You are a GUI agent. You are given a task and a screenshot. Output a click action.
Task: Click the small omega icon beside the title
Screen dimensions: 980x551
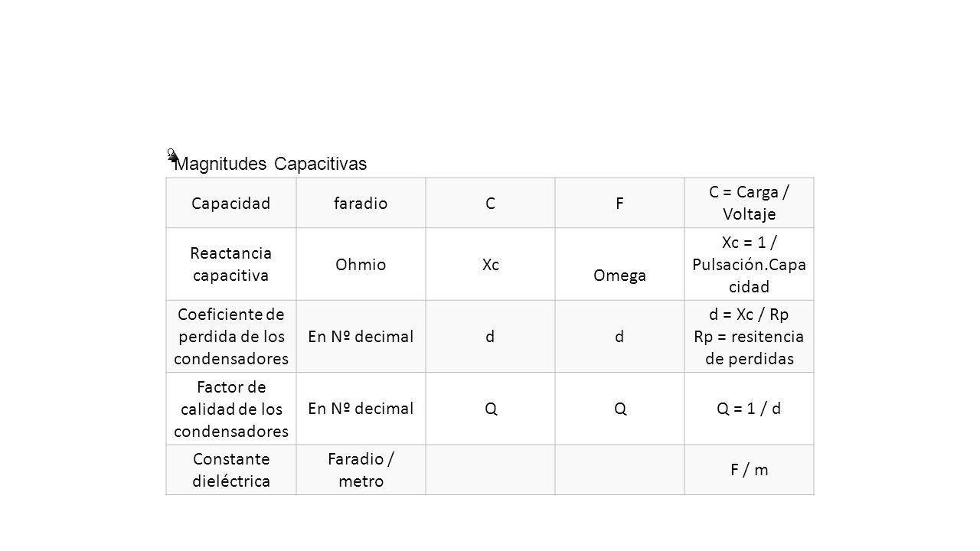coord(172,154)
